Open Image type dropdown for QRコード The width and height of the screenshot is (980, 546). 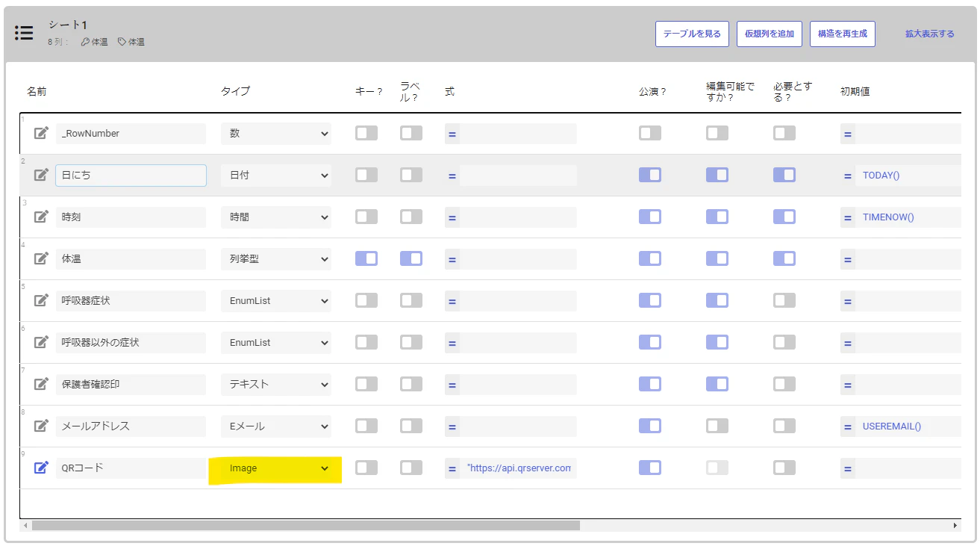[276, 468]
